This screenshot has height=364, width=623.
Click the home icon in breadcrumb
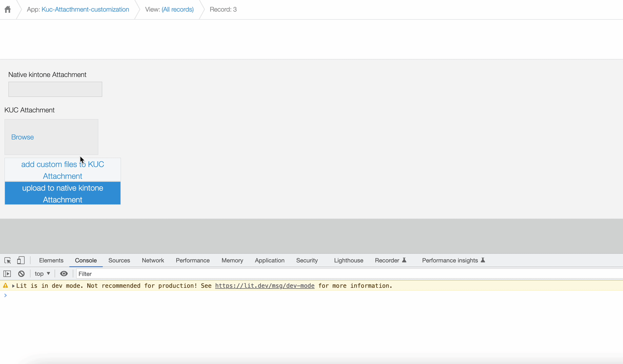coord(8,10)
